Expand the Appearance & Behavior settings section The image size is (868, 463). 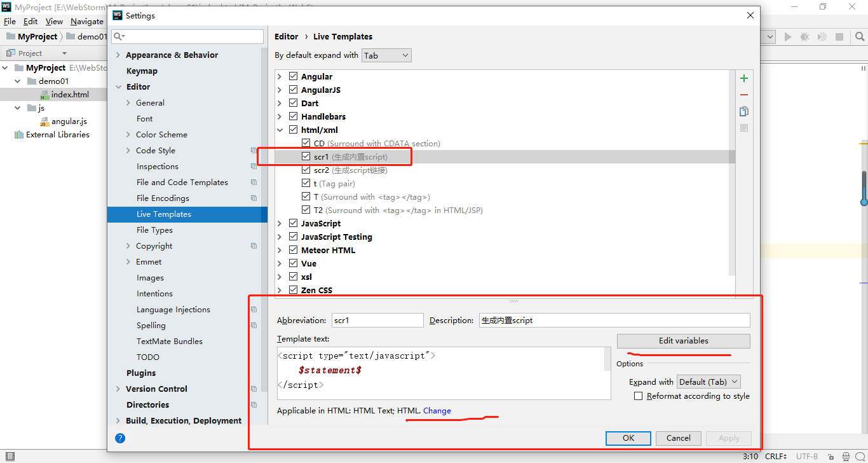(118, 55)
